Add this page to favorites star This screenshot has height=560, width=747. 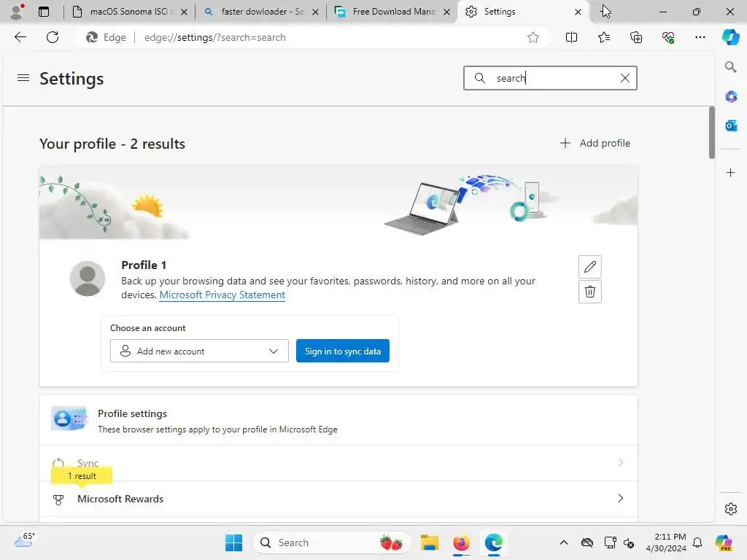tap(533, 37)
